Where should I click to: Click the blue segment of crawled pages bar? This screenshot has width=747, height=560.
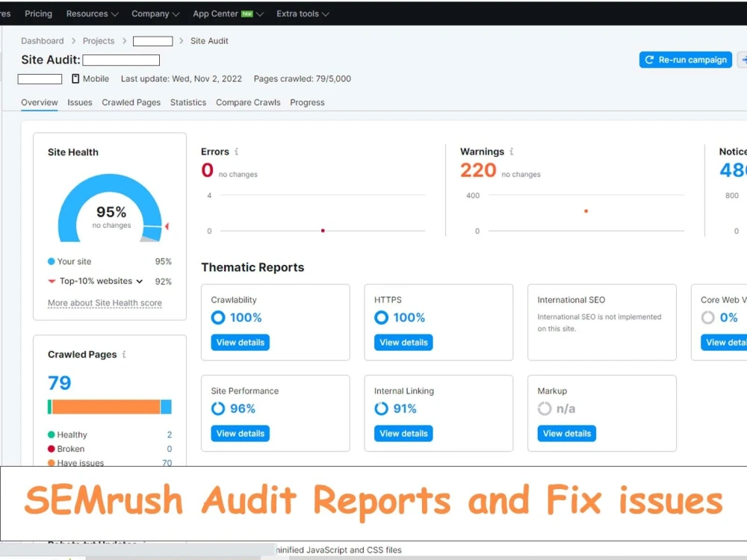click(166, 407)
